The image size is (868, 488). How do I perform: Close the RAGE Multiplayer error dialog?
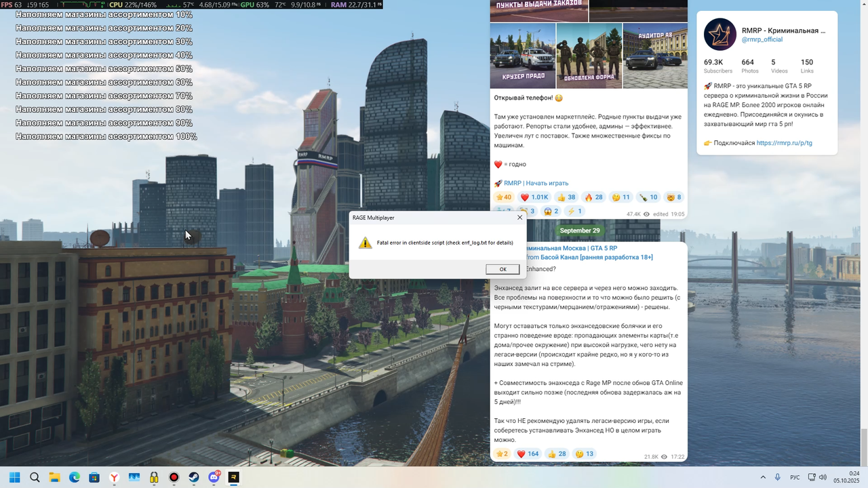[520, 218]
